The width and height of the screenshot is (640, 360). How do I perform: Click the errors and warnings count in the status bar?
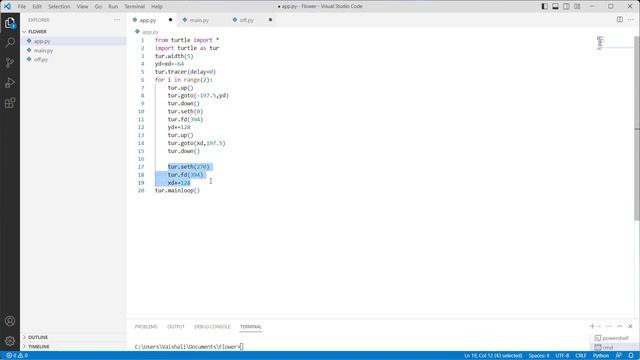pyautogui.click(x=17, y=356)
